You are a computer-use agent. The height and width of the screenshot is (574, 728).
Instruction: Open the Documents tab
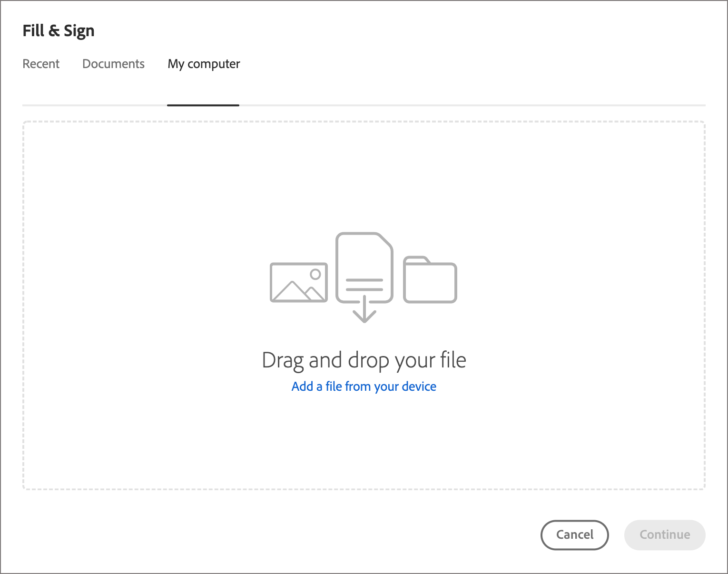(x=113, y=63)
